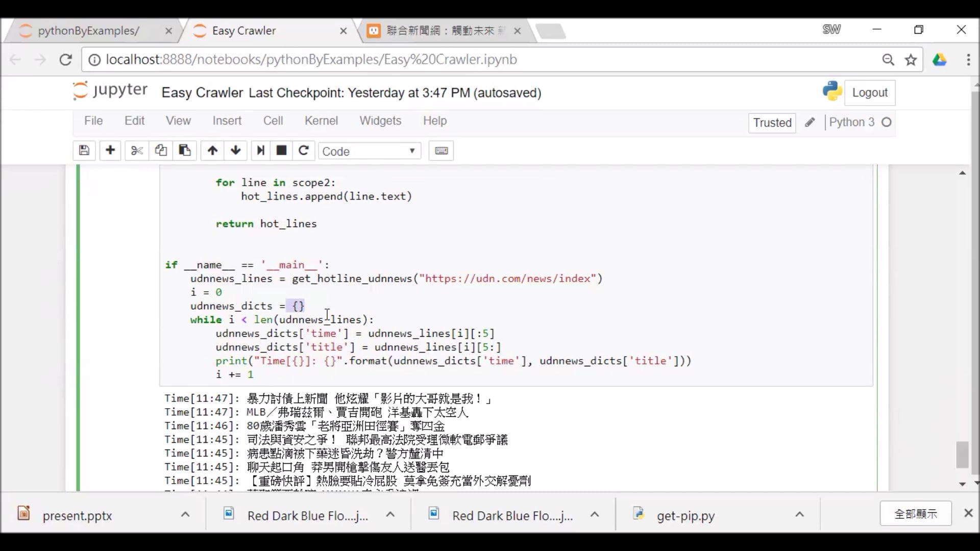Copy the selected cell
The height and width of the screenshot is (551, 980).
160,150
